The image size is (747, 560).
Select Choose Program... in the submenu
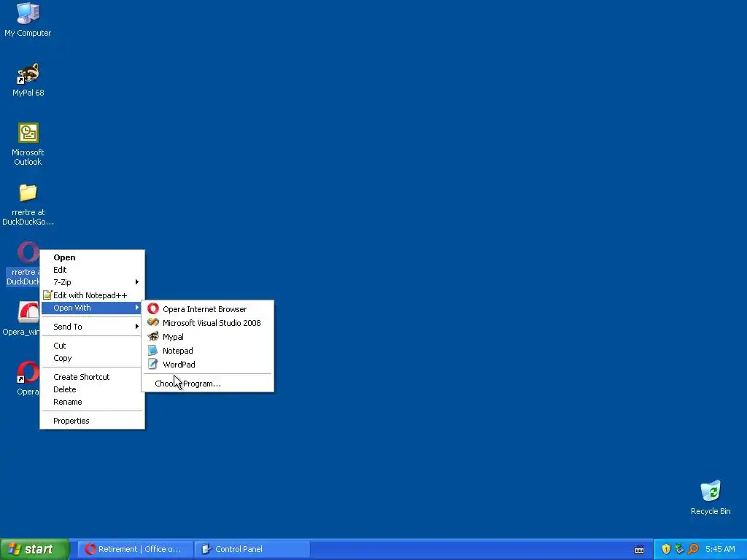pos(208,384)
